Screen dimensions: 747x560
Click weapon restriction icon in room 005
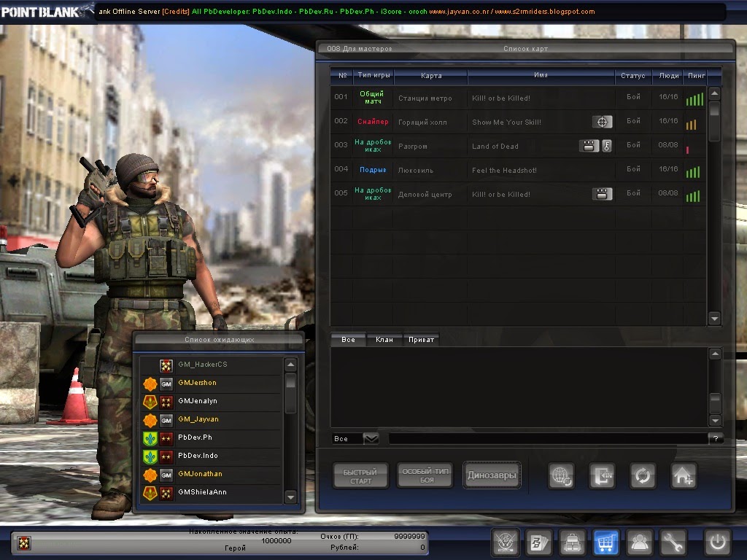pos(602,194)
